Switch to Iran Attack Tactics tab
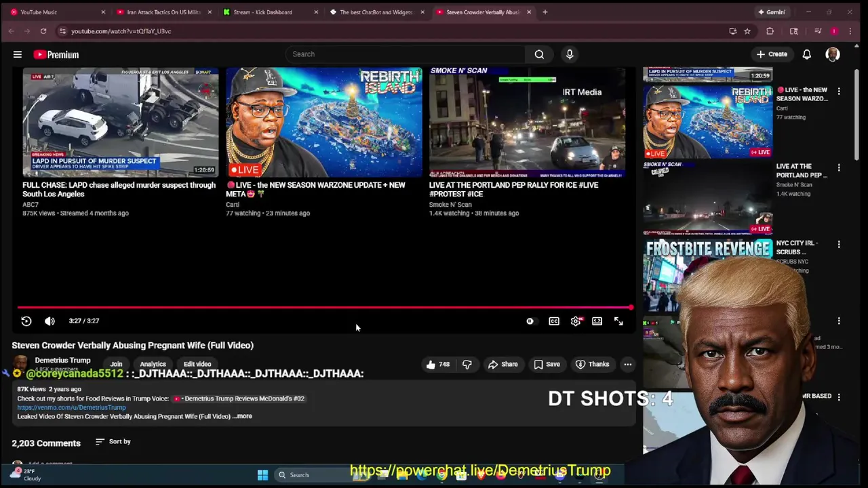This screenshot has height=488, width=868. pos(163,12)
